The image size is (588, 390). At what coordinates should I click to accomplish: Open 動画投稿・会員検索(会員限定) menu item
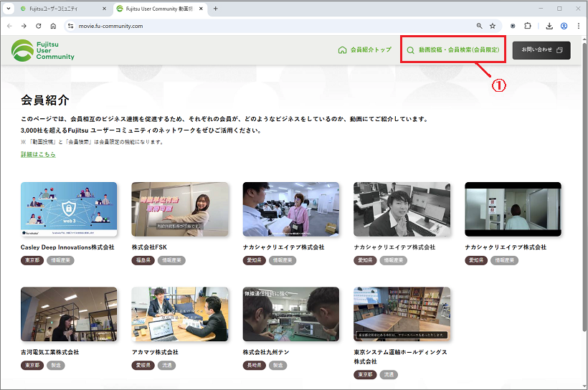[453, 49]
